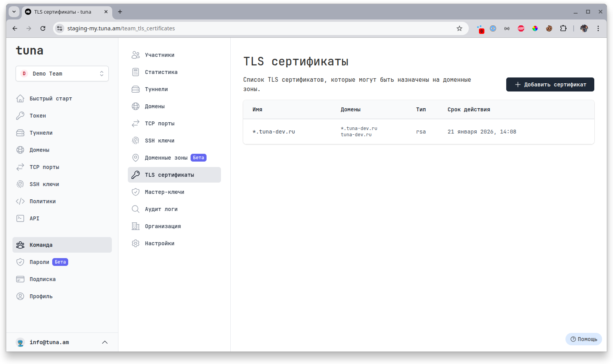The height and width of the screenshot is (364, 613).
Task: Open Настройки gear icon
Action: pos(136,243)
